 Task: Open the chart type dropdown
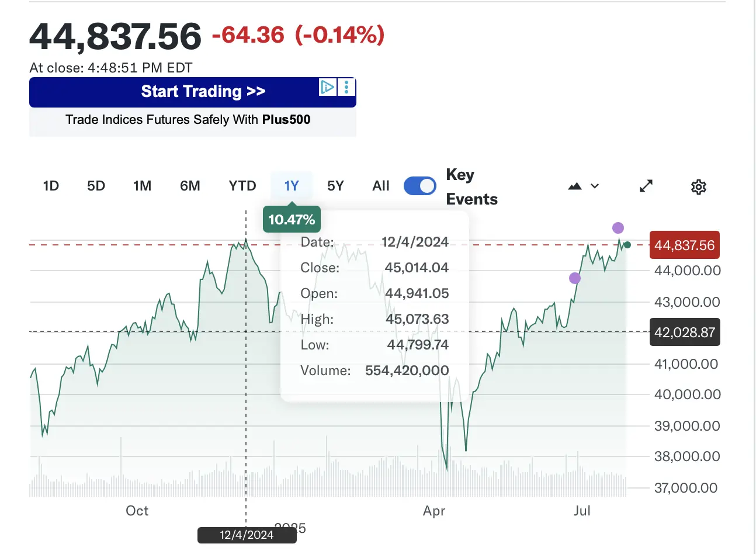[583, 186]
